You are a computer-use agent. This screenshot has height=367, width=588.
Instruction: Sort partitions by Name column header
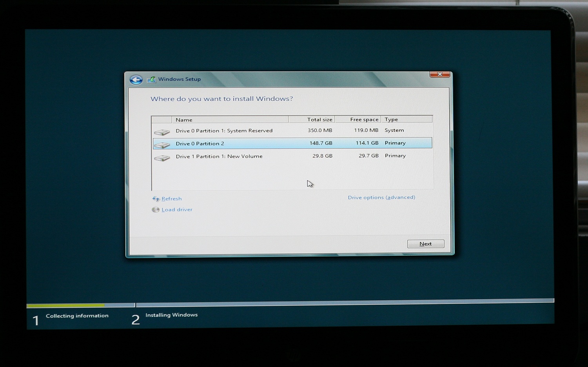coord(230,120)
